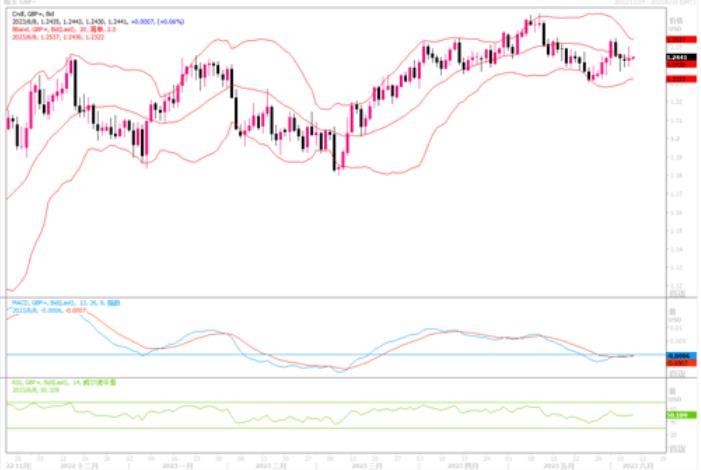Image resolution: width=701 pixels, height=470 pixels.
Task: Click the lower red Bollinger price tag
Action: (x=677, y=78)
